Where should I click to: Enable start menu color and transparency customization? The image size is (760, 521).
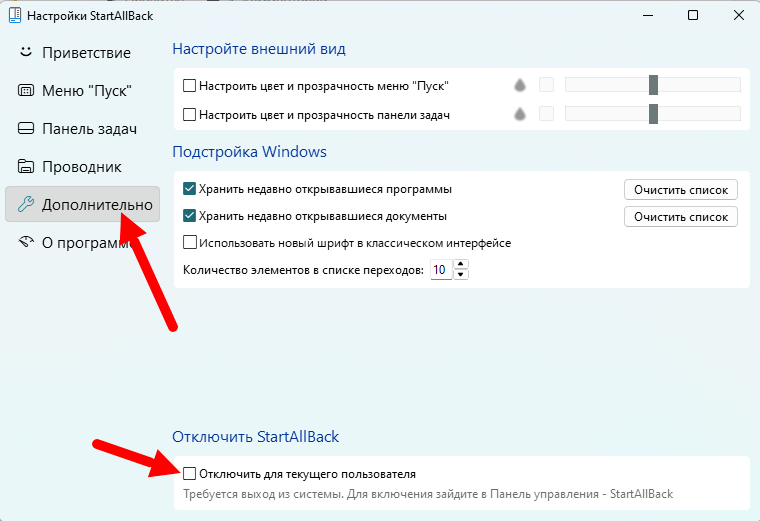(190, 86)
